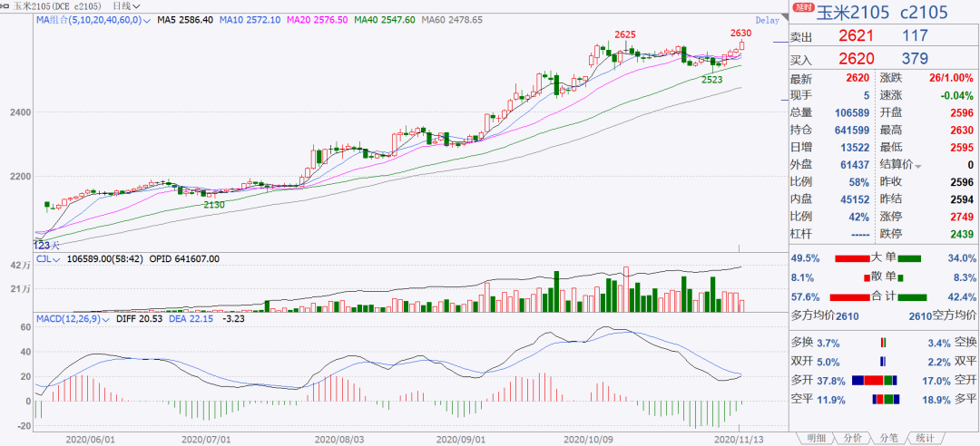Select the 分笔 tab
The height and width of the screenshot is (446, 980).
[888, 438]
